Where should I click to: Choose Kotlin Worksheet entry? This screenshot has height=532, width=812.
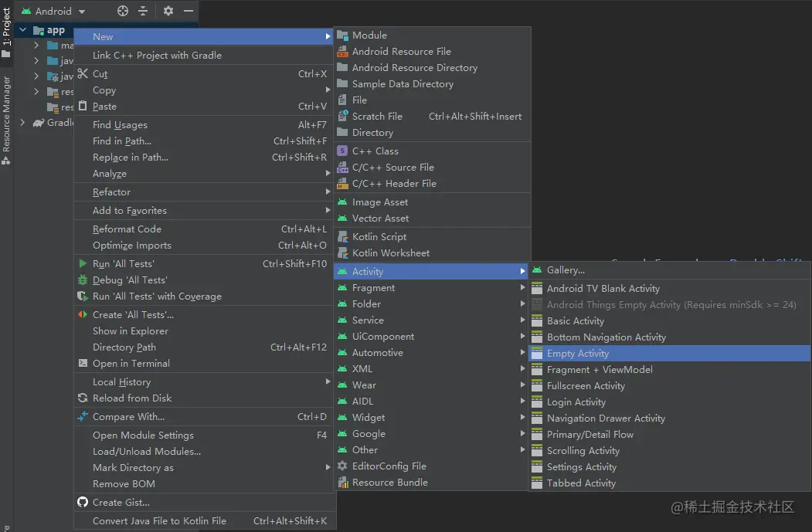tap(433, 253)
